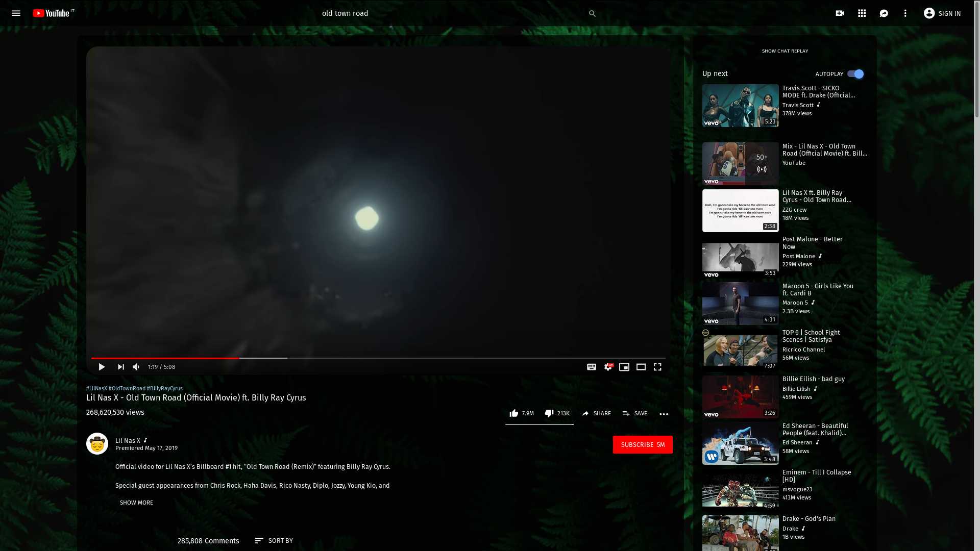The width and height of the screenshot is (980, 551).
Task: Open more actions ellipsis below video
Action: point(664,414)
